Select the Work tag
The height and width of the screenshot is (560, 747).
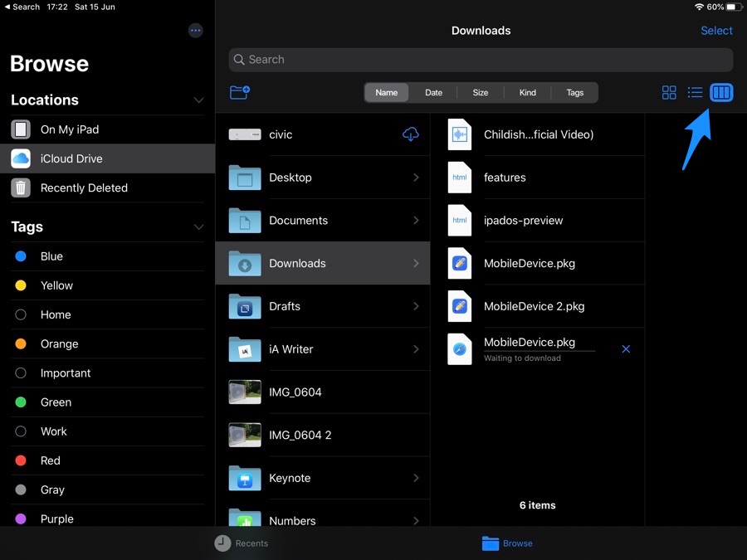tap(108, 431)
